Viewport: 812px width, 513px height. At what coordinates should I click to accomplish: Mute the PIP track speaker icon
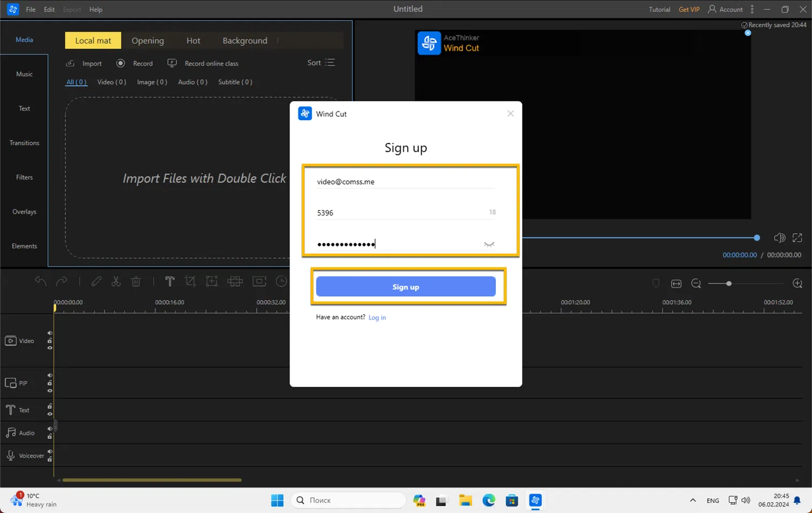[50, 375]
